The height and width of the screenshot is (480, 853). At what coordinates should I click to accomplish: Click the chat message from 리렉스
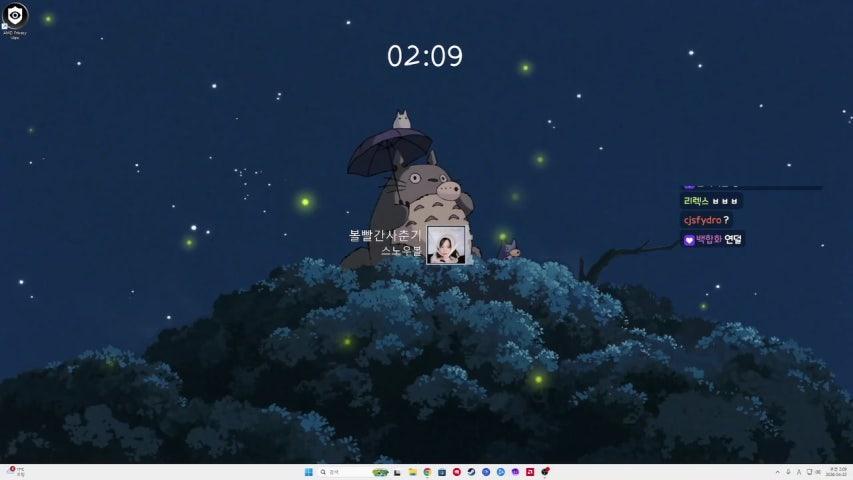711,201
